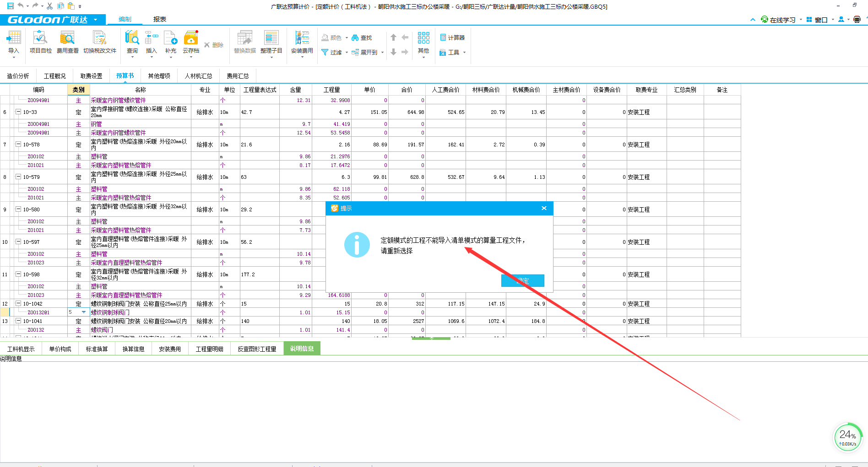Collapse tree row 10-1042
Image resolution: width=868 pixels, height=467 pixels.
tap(18, 303)
